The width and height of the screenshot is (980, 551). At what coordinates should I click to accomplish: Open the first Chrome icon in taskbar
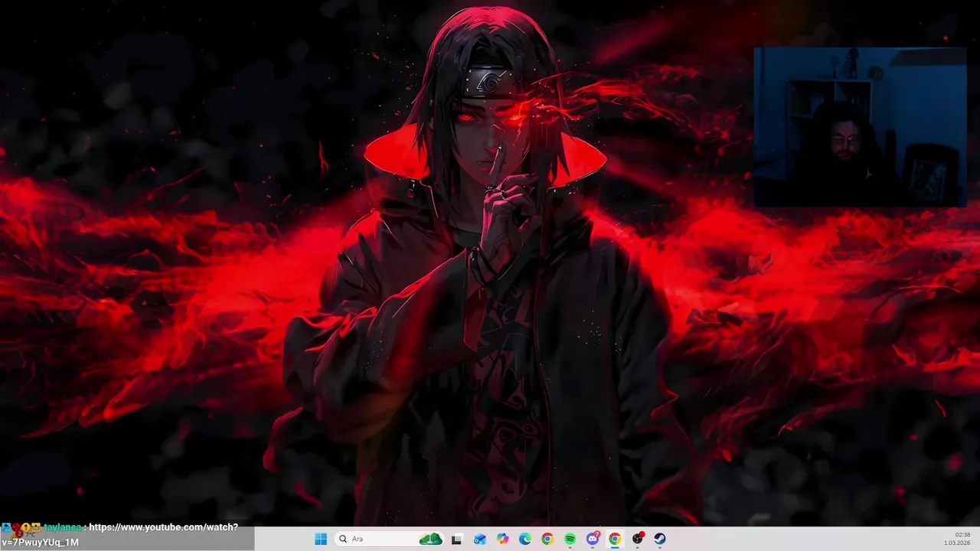tap(547, 539)
